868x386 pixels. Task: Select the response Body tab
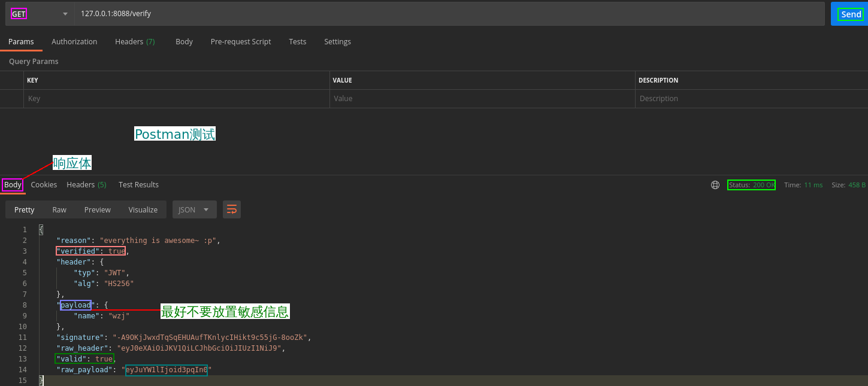[13, 185]
